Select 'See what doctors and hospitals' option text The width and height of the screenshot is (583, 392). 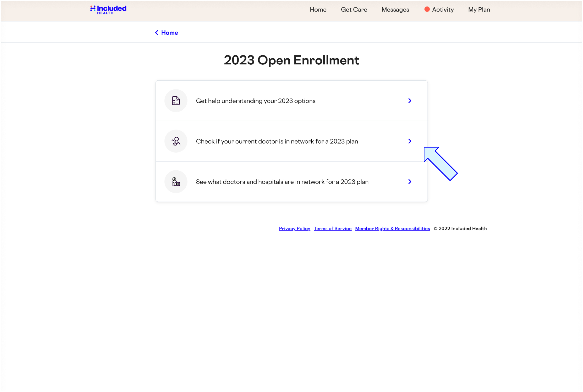pyautogui.click(x=282, y=182)
